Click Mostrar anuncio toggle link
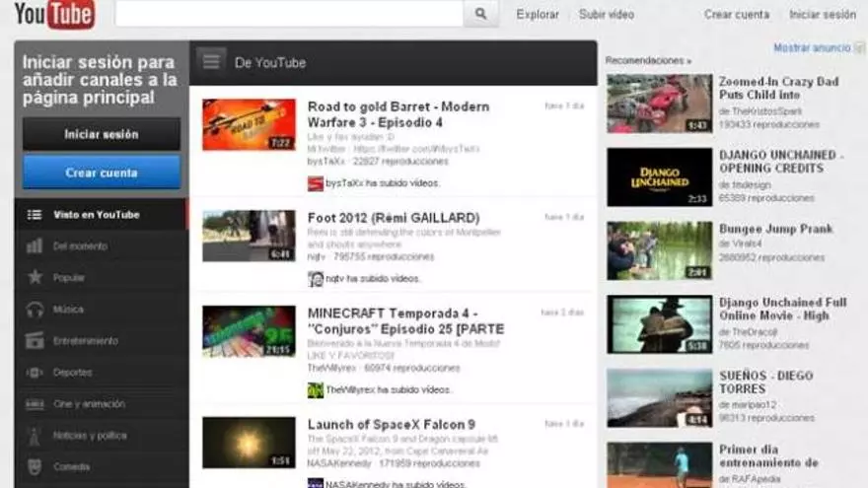This screenshot has height=488, width=868. click(x=814, y=47)
